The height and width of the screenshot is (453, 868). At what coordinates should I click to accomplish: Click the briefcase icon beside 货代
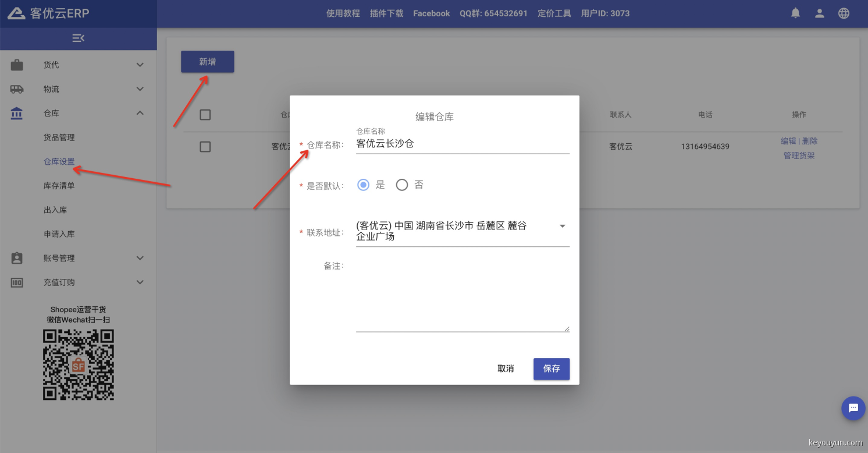pyautogui.click(x=17, y=65)
